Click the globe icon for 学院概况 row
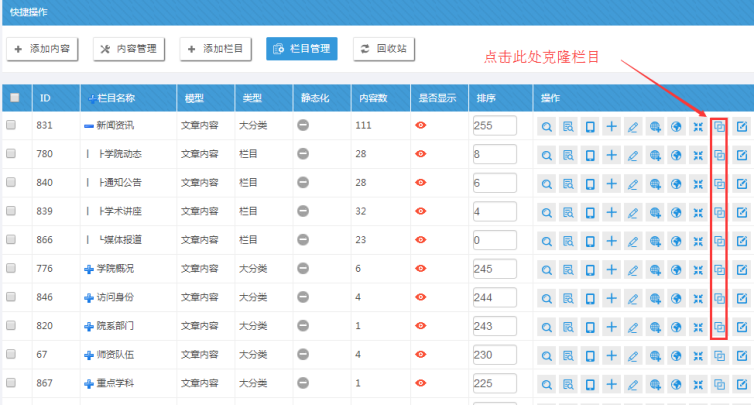This screenshot has height=405, width=754. pyautogui.click(x=676, y=270)
